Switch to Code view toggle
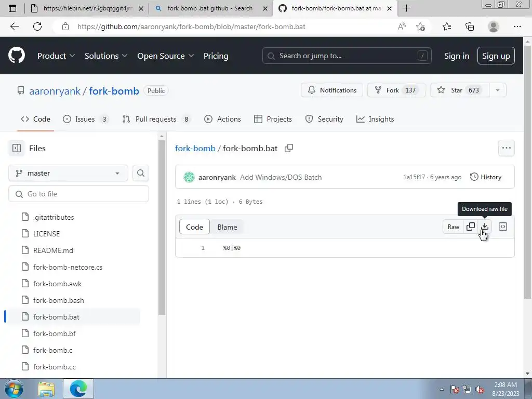 (x=194, y=227)
